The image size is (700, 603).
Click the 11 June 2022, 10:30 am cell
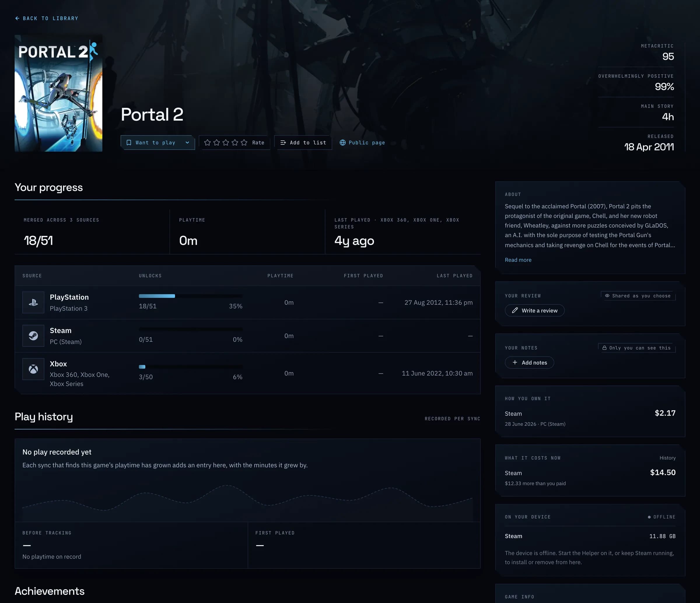[437, 373]
